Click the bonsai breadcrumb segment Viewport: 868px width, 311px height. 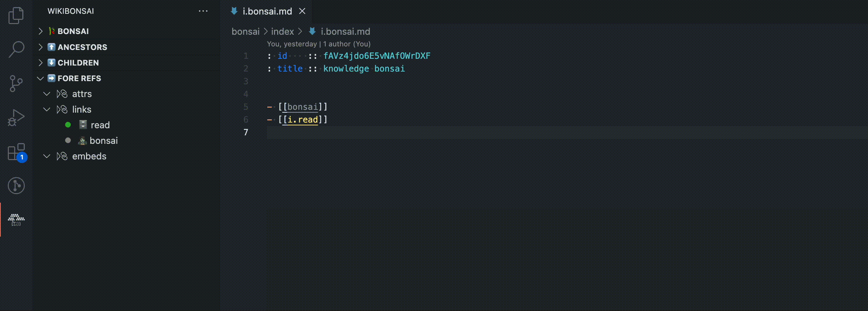pos(246,32)
